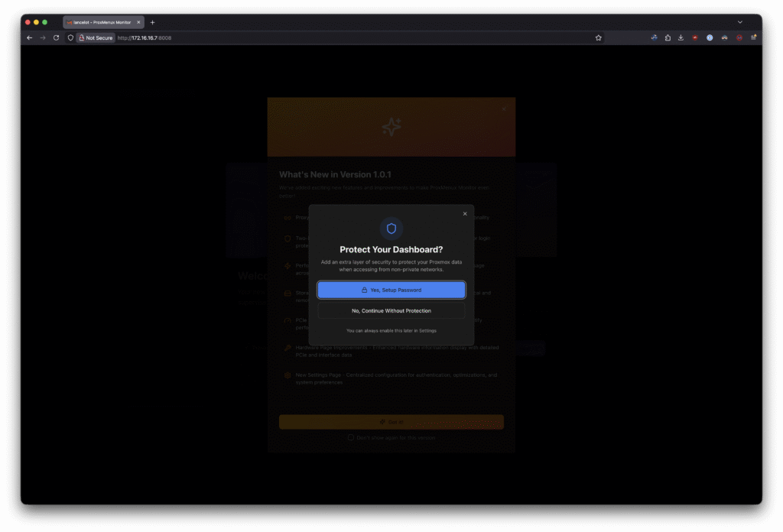Screen dimensions: 783x532
Task: Click the Yes, Setup Password button
Action: pos(391,290)
